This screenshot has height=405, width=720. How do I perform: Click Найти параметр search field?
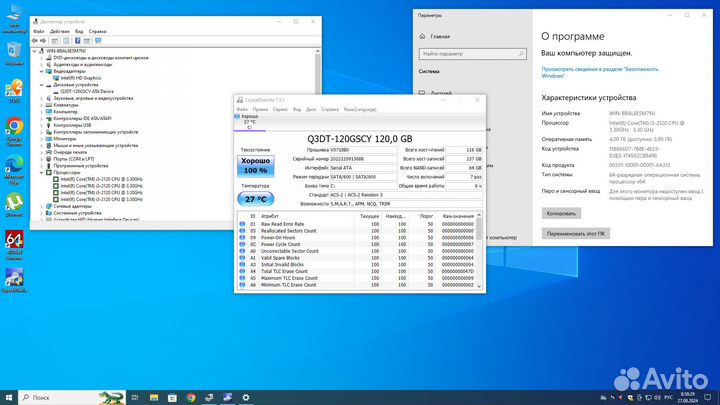pyautogui.click(x=472, y=54)
